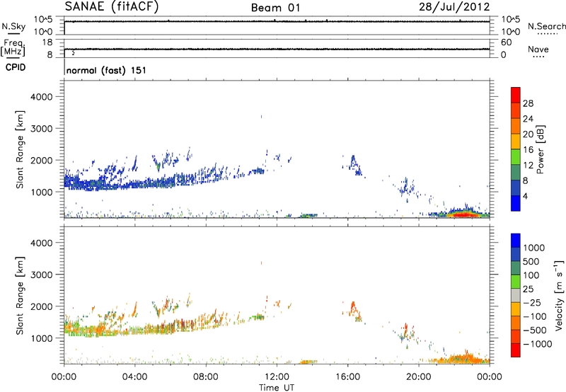Pick the gray zero-velocity colorbar segment
Screen dimensions: 566x392
pos(516,295)
